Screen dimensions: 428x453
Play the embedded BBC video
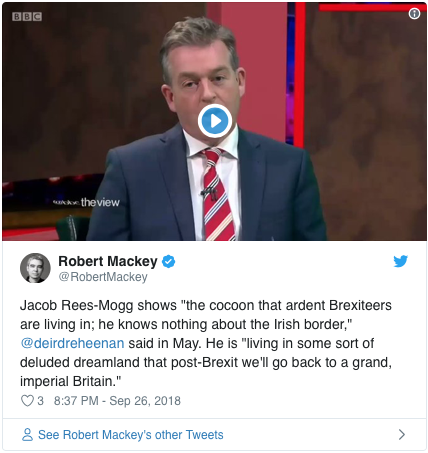pos(215,121)
